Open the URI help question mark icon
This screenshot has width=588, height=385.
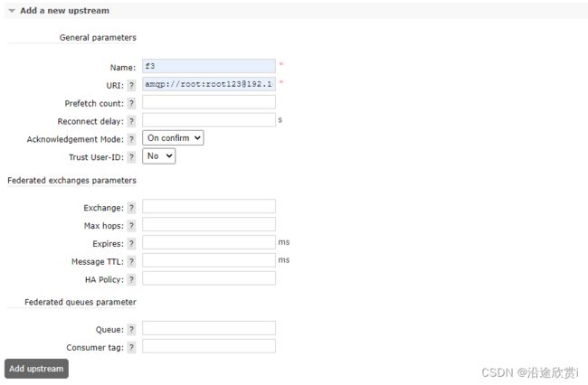[x=131, y=85]
